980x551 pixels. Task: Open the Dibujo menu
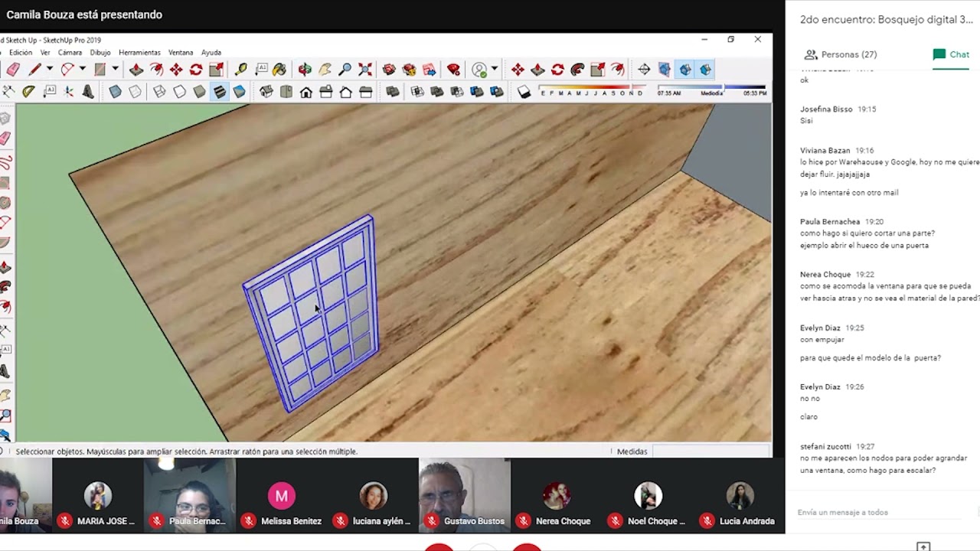[100, 53]
